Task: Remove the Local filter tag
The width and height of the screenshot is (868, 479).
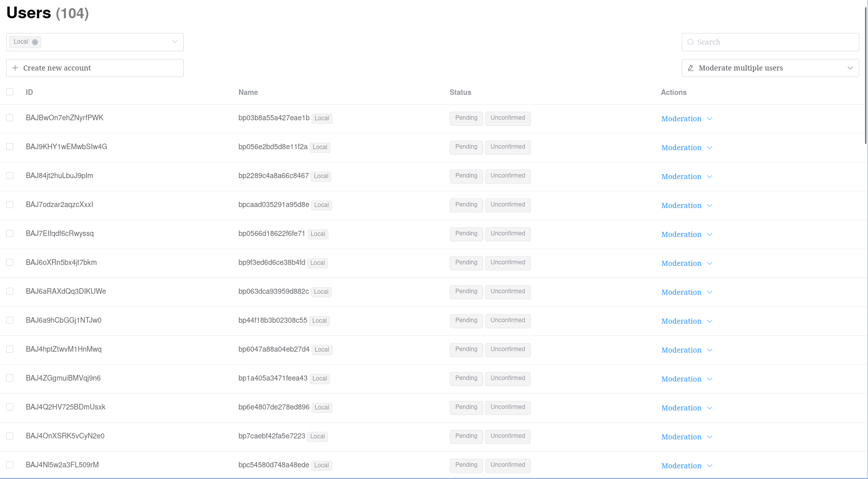Action: click(x=35, y=42)
